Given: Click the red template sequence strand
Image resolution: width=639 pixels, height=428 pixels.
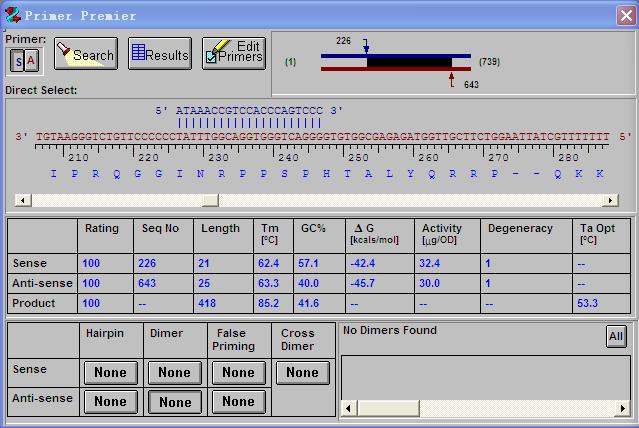Looking at the screenshot, I should (x=322, y=137).
